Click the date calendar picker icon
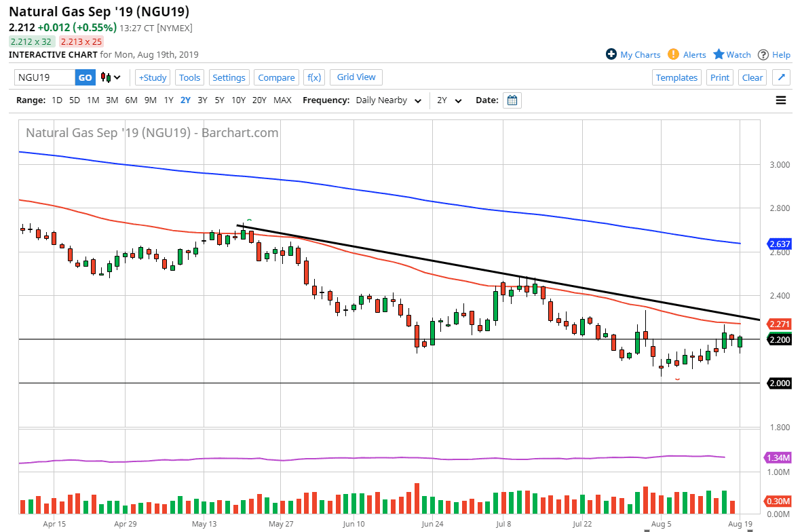This screenshot has width=802, height=532. [513, 100]
